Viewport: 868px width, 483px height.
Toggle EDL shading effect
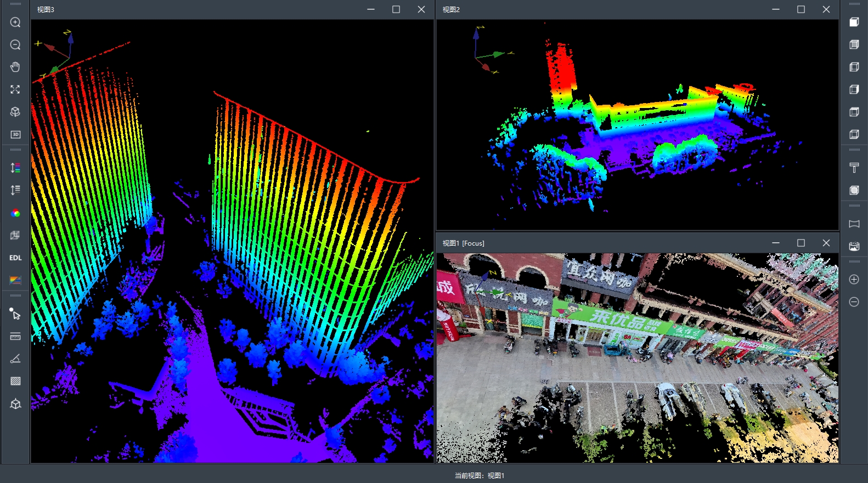point(15,258)
